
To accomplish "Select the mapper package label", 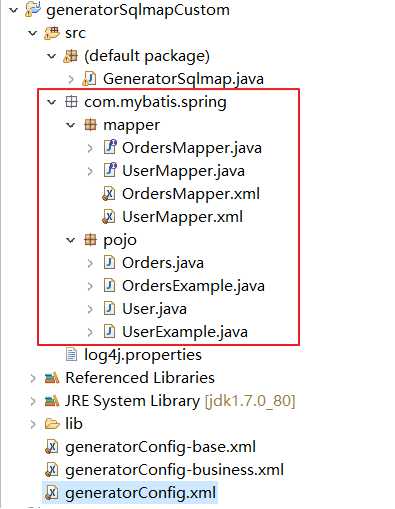I will tap(131, 126).
